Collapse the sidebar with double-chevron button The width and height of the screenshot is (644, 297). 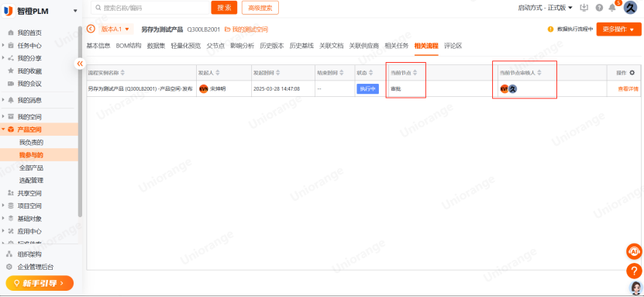click(x=80, y=64)
